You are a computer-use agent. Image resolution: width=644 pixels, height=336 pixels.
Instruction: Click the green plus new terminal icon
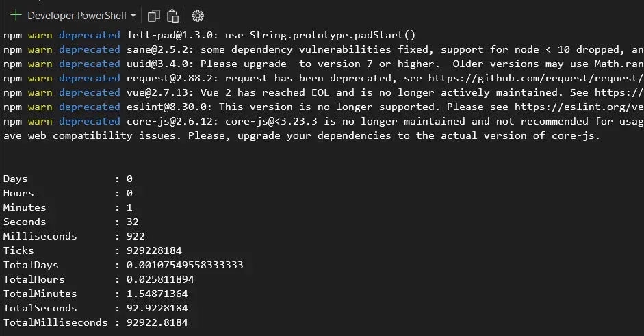tap(15, 15)
